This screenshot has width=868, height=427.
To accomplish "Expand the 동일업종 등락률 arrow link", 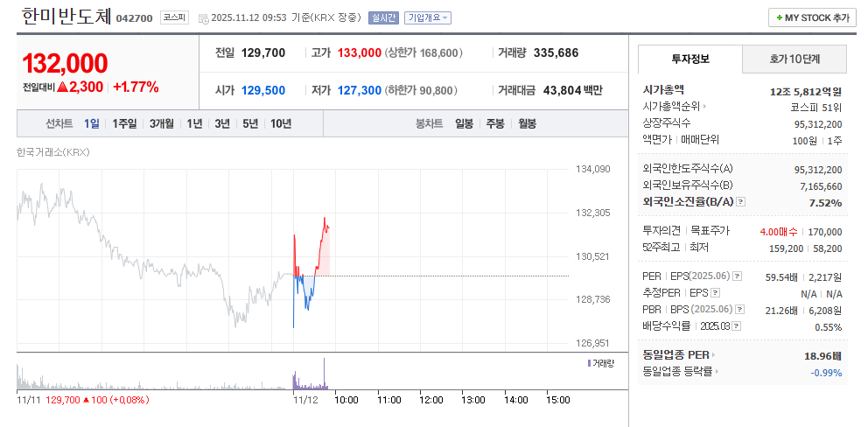I will (x=717, y=372).
